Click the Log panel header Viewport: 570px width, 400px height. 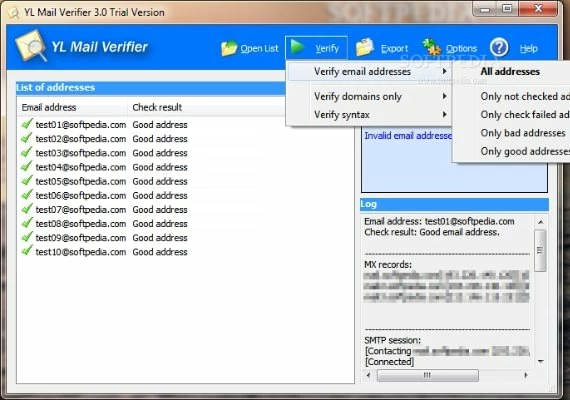click(x=454, y=204)
